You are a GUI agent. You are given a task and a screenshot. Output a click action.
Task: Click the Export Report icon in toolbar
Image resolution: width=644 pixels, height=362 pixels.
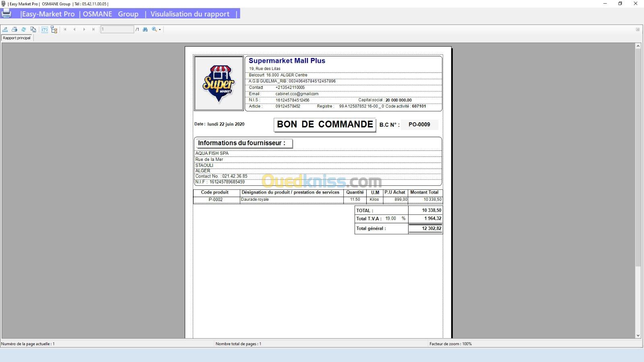pos(5,29)
